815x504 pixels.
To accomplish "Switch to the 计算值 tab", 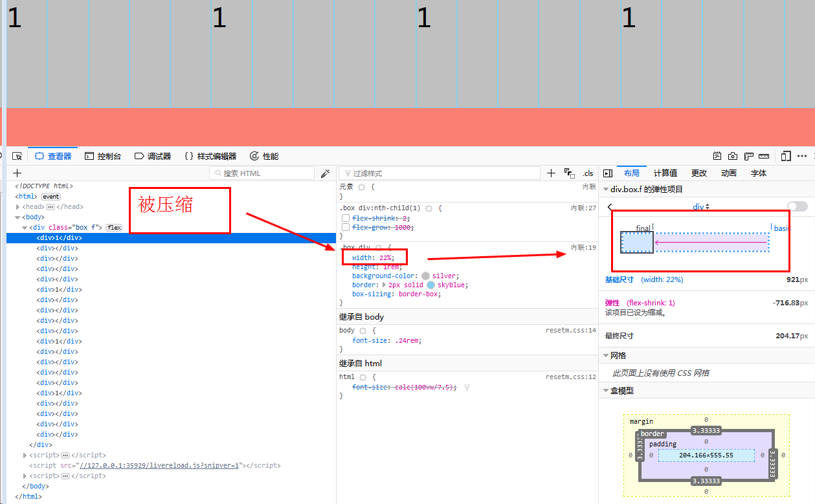I will point(665,173).
